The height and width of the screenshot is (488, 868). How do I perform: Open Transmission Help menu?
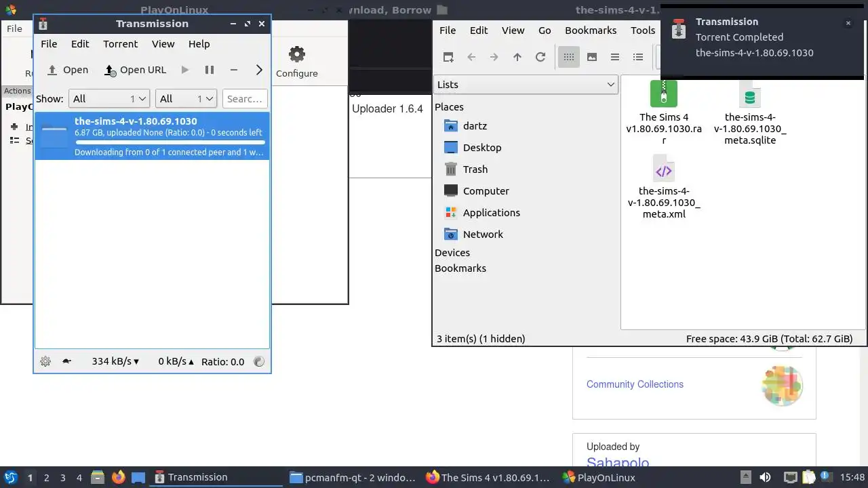(x=199, y=43)
